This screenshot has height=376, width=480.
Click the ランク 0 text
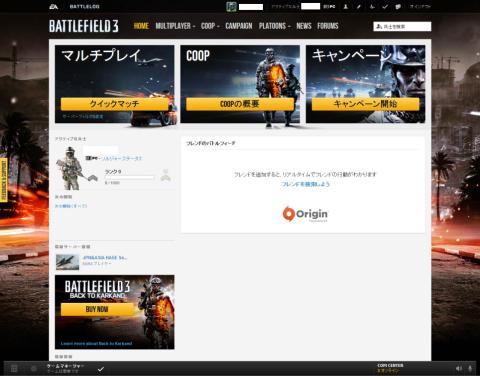click(x=113, y=172)
